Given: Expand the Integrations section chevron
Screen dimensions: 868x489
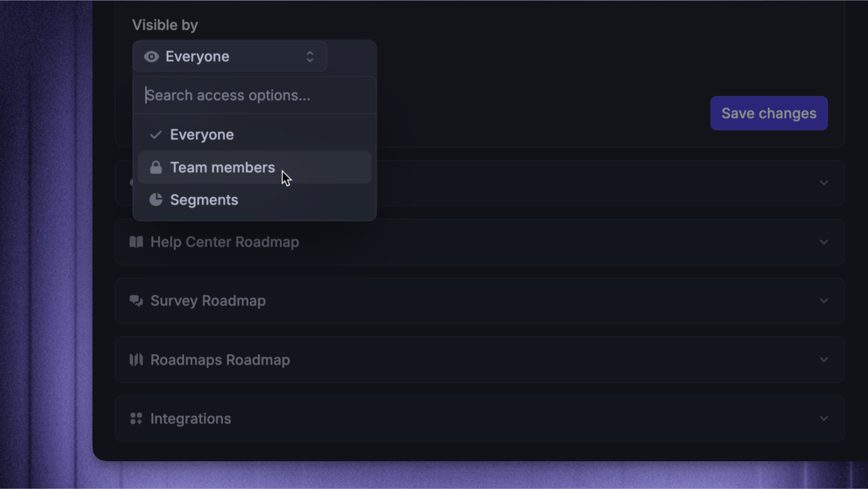Looking at the screenshot, I should point(824,419).
